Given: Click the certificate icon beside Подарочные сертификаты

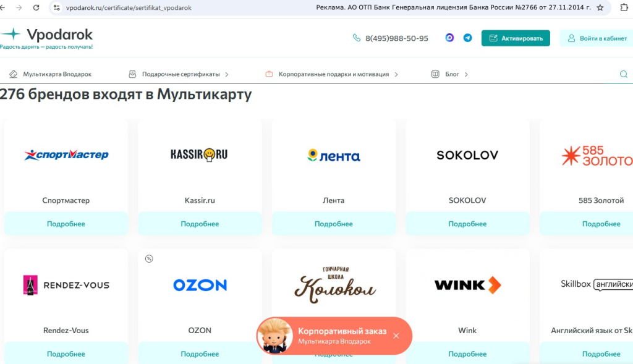Looking at the screenshot, I should pos(132,73).
